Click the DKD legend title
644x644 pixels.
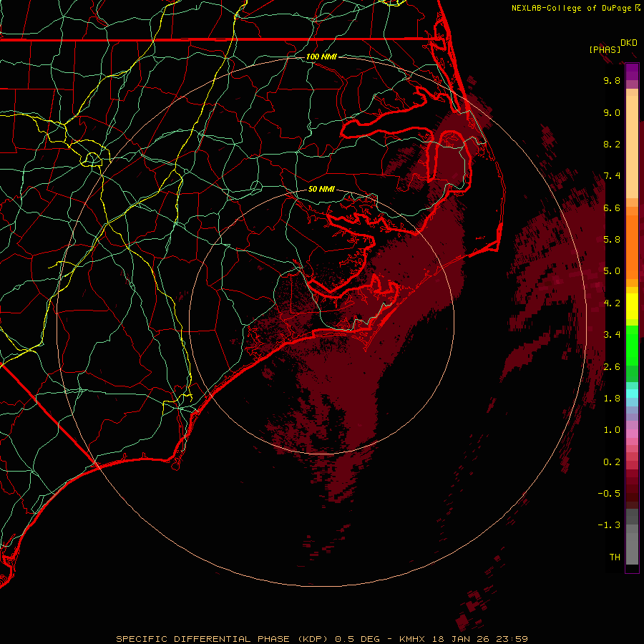pyautogui.click(x=629, y=43)
